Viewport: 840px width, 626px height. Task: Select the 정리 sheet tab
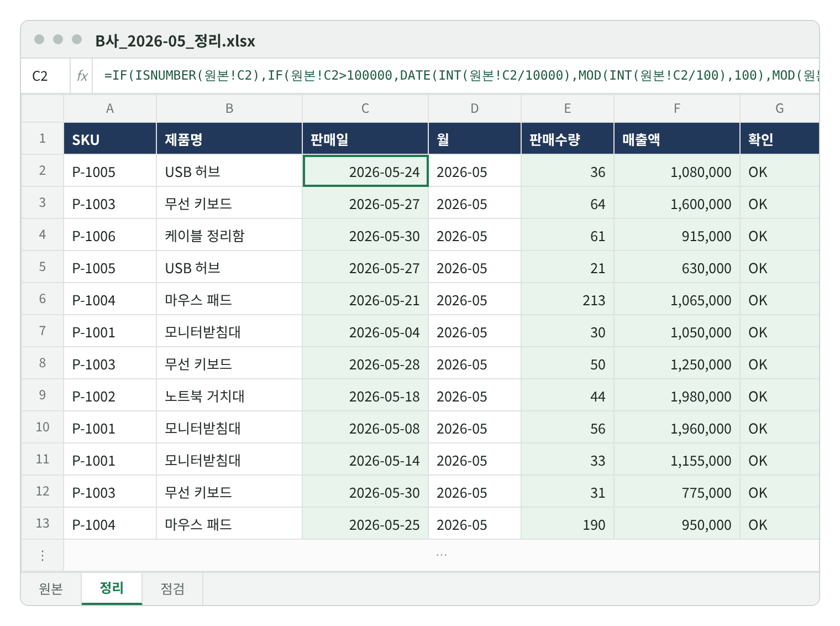[x=112, y=588]
